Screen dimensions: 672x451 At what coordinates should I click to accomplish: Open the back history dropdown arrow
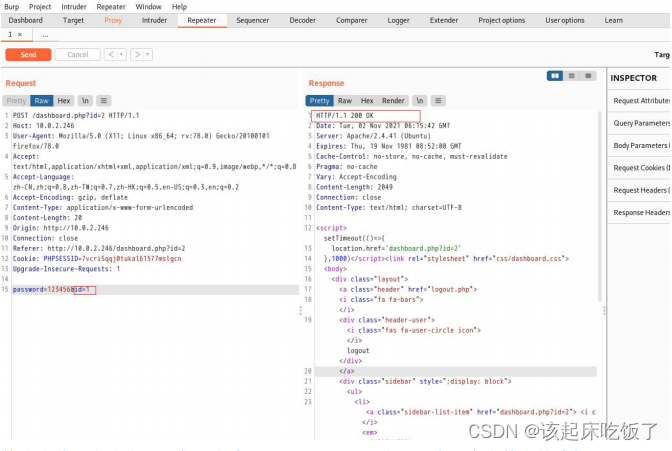(122, 54)
